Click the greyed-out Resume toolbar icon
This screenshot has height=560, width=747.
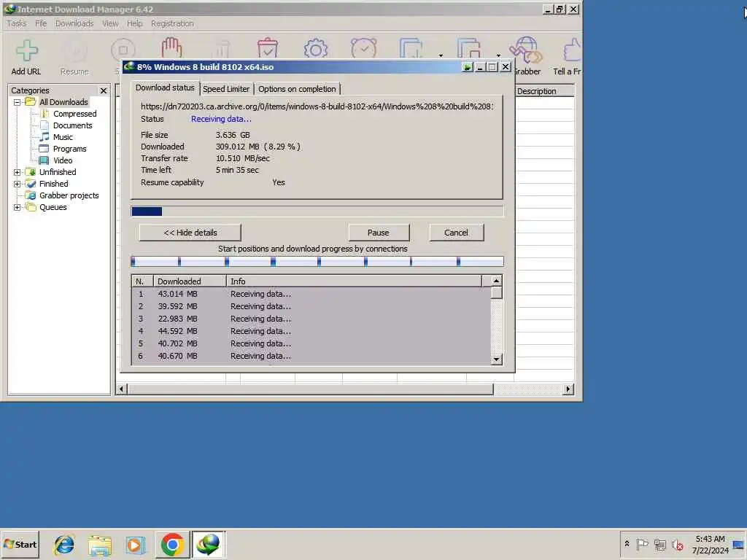(x=74, y=51)
